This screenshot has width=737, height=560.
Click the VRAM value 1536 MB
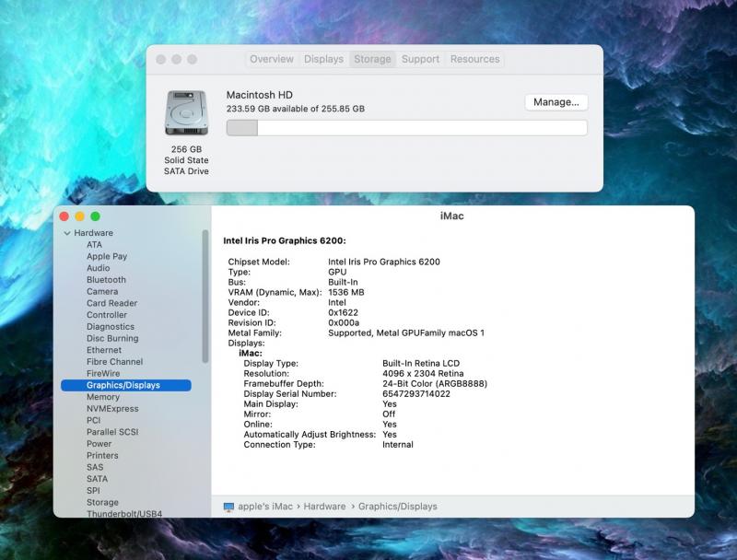click(346, 292)
